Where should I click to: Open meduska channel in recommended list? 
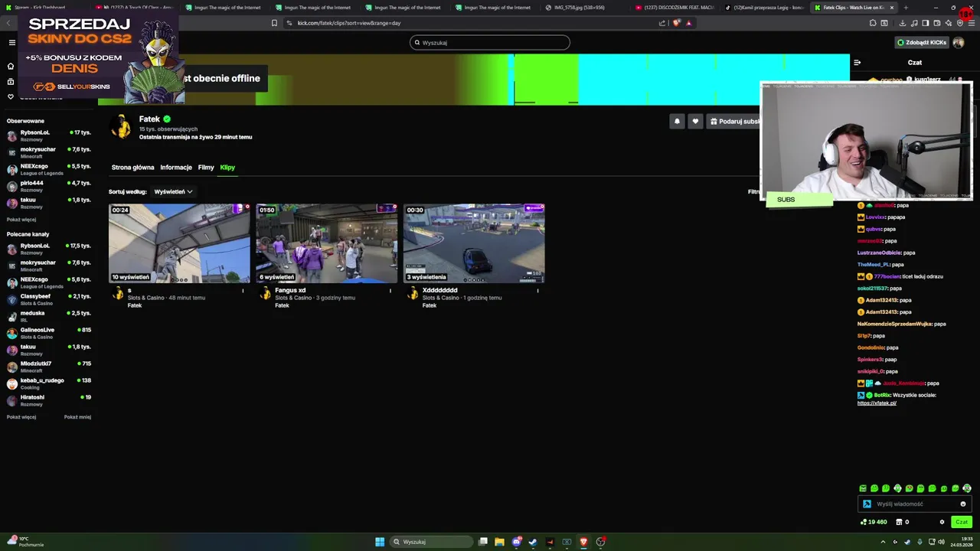coord(49,317)
